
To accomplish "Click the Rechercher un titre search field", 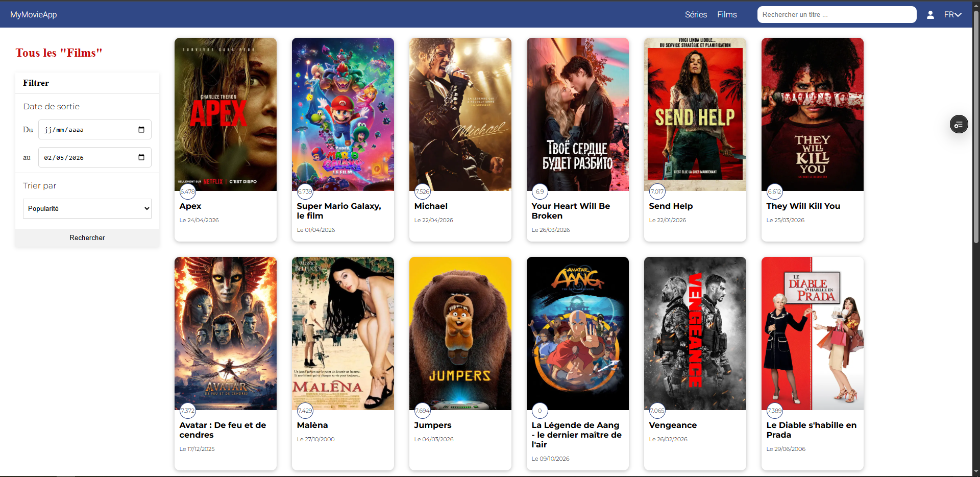I will 837,14.
